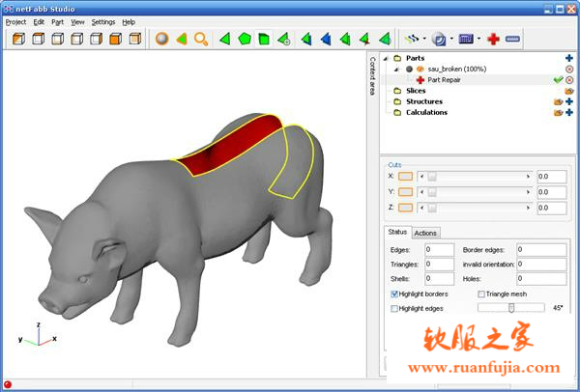Click the orange part icon beside sau_broken
The image size is (580, 392).
(420, 70)
